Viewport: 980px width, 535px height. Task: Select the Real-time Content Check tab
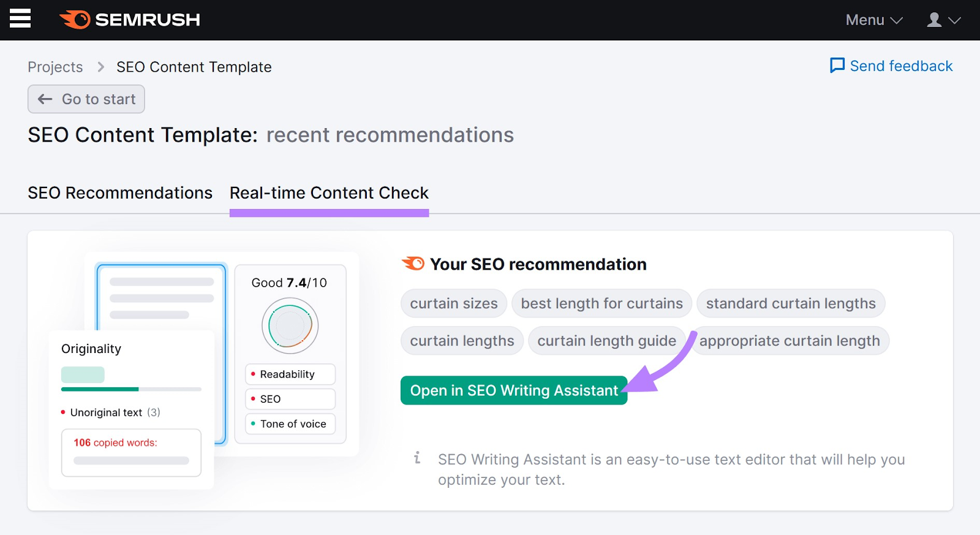point(329,193)
